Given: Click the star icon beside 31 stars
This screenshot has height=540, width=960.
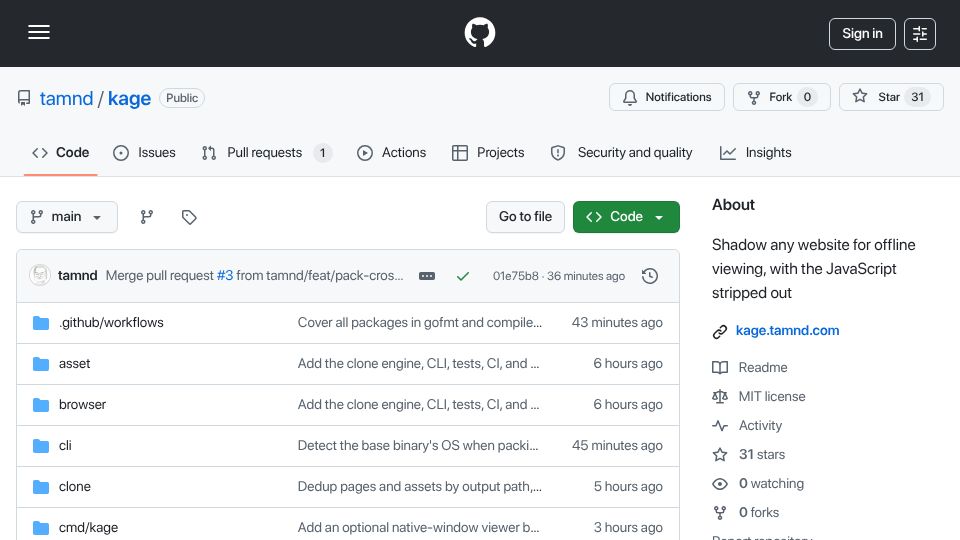Looking at the screenshot, I should [x=720, y=454].
